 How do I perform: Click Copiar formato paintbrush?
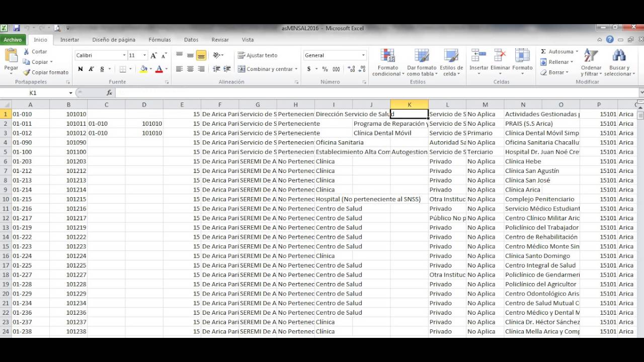point(26,72)
